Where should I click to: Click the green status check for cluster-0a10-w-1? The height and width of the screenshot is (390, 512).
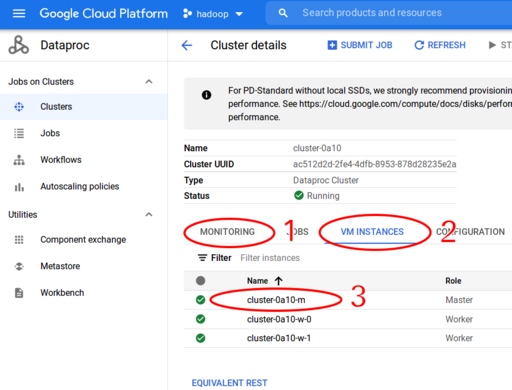click(x=200, y=338)
